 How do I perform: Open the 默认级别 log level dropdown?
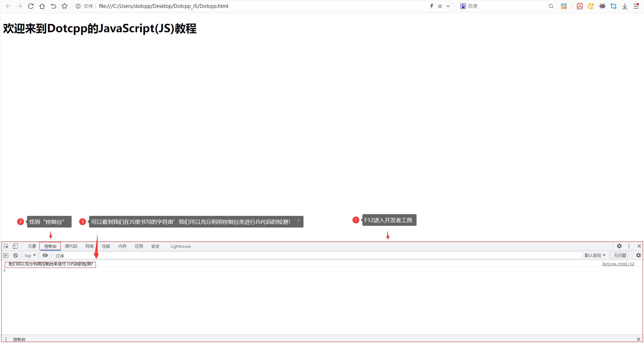point(595,255)
